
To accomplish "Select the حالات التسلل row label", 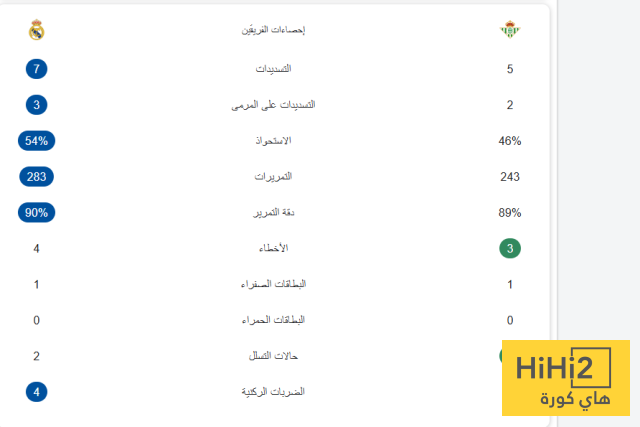I will [x=273, y=356].
